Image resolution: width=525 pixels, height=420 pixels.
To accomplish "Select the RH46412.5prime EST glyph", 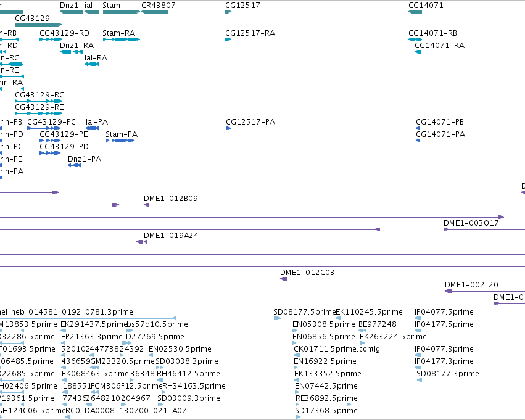I will click(x=160, y=380).
